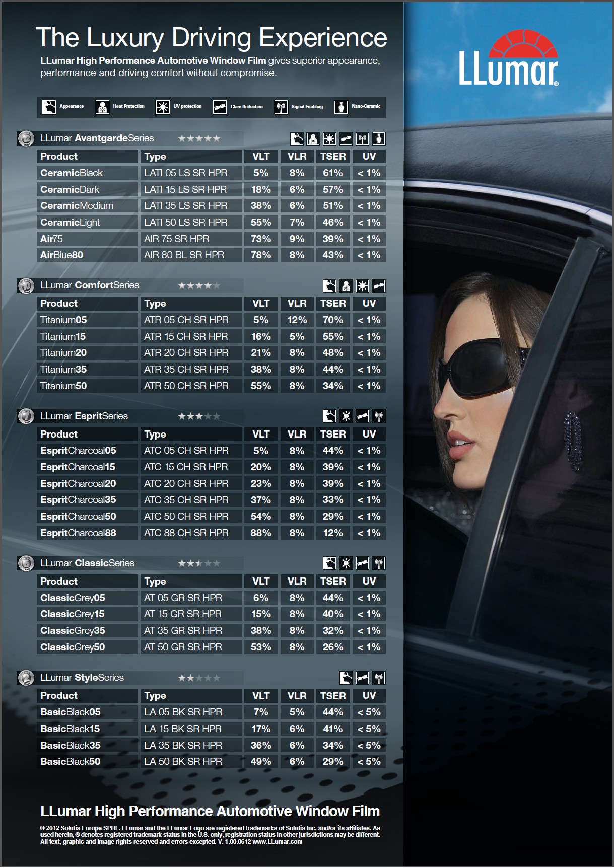Click the signal antenna icon in the StyleSeries header
Image resolution: width=614 pixels, height=868 pixels.
379,678
